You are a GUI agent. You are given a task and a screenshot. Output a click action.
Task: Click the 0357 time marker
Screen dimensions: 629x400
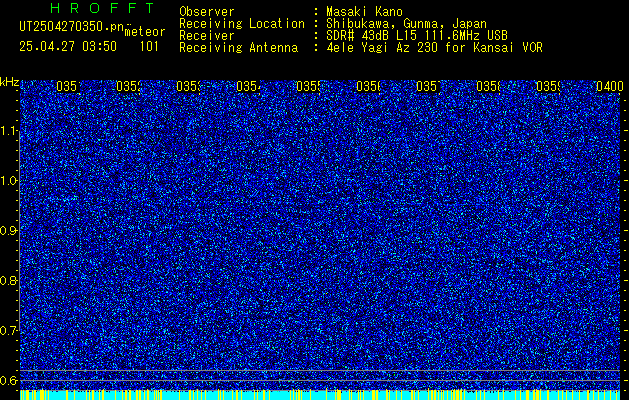pos(428,87)
